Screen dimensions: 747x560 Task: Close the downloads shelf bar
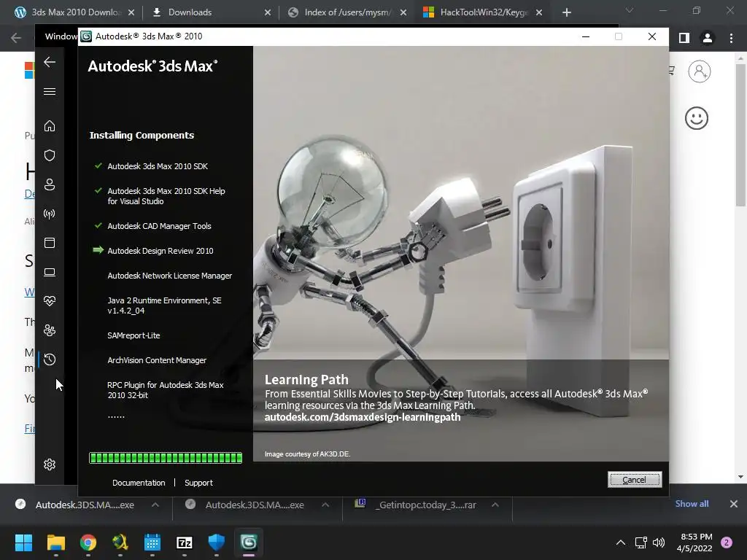tap(734, 504)
